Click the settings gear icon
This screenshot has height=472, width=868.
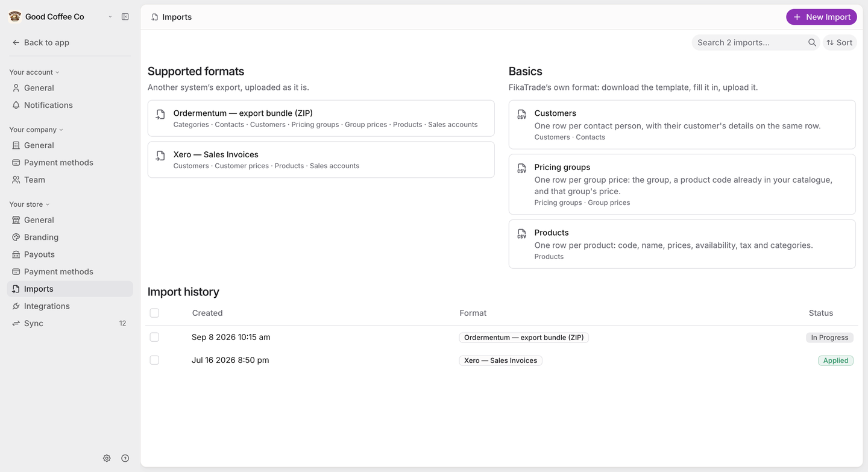coord(107,458)
